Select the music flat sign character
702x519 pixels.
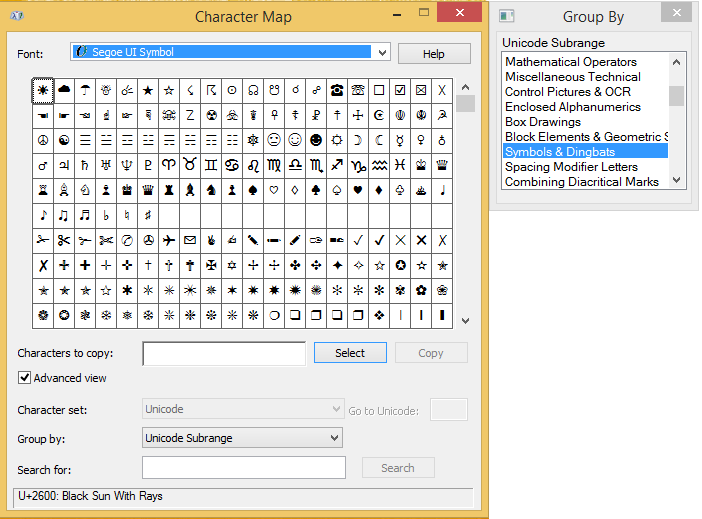pos(106,215)
